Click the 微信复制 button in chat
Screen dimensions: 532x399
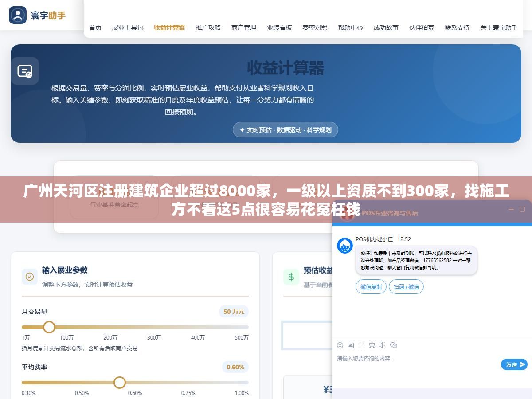pyautogui.click(x=371, y=287)
